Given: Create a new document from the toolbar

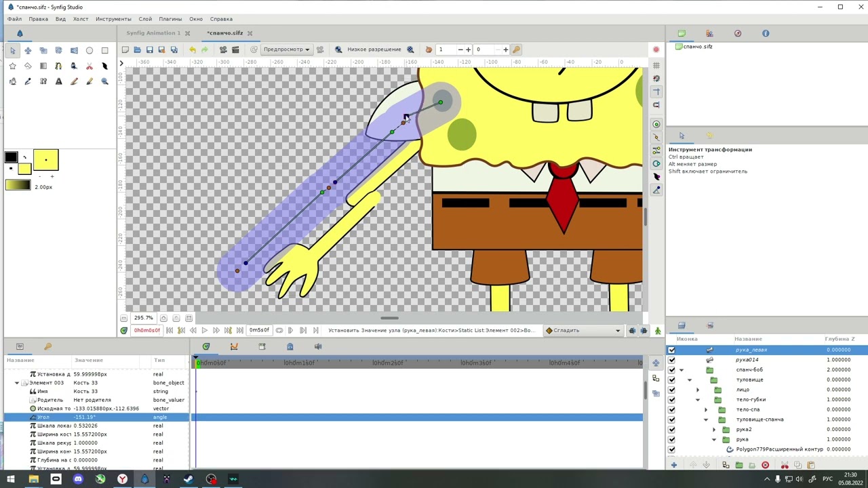Looking at the screenshot, I should pyautogui.click(x=125, y=49).
